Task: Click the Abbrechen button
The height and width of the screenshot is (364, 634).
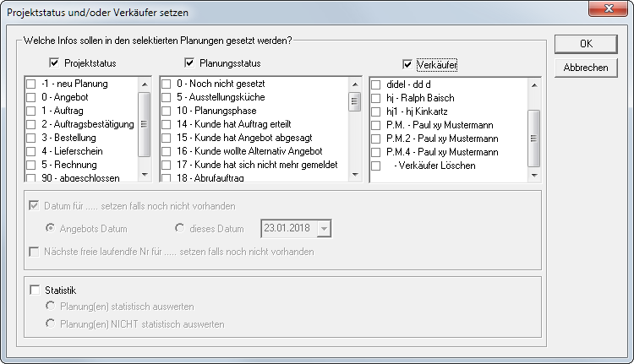Action: 585,68
